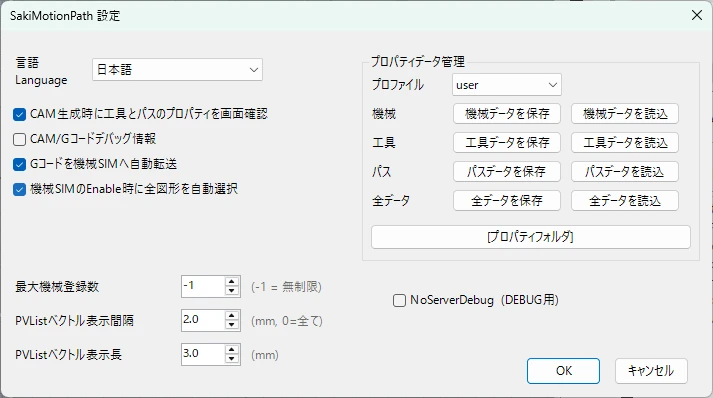Open the 言語 Language dropdown
713x398 pixels.
pyautogui.click(x=177, y=70)
